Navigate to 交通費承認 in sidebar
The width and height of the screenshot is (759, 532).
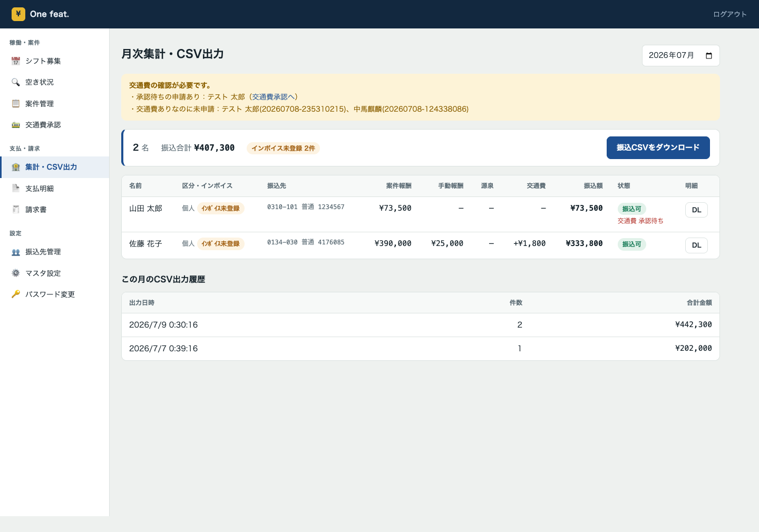point(55,125)
